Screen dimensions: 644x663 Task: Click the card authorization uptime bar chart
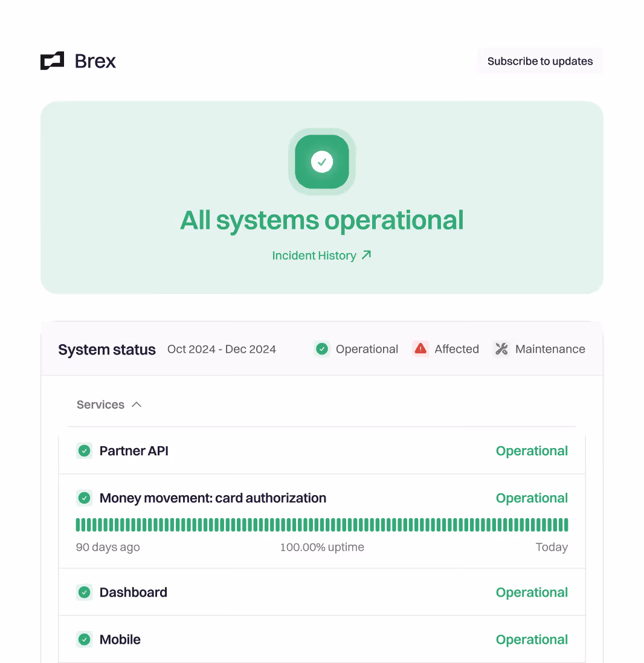tap(322, 525)
